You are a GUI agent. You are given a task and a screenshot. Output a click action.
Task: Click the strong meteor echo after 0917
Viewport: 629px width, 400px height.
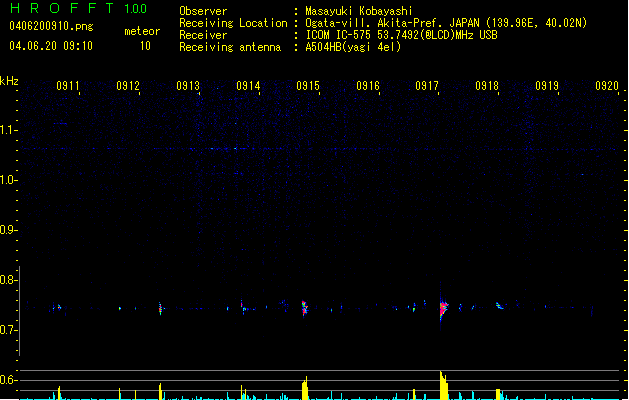pyautogui.click(x=443, y=308)
